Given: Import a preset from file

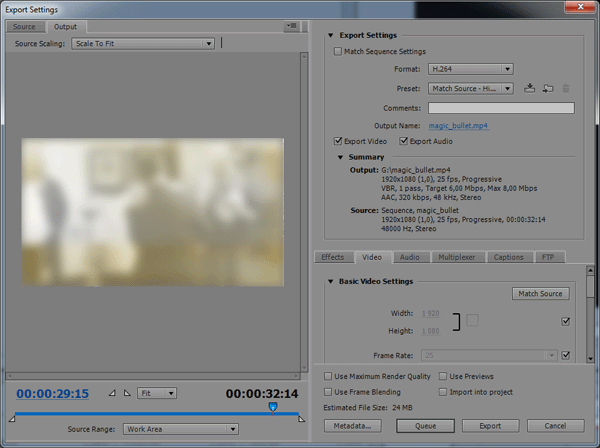Looking at the screenshot, I should tap(548, 88).
